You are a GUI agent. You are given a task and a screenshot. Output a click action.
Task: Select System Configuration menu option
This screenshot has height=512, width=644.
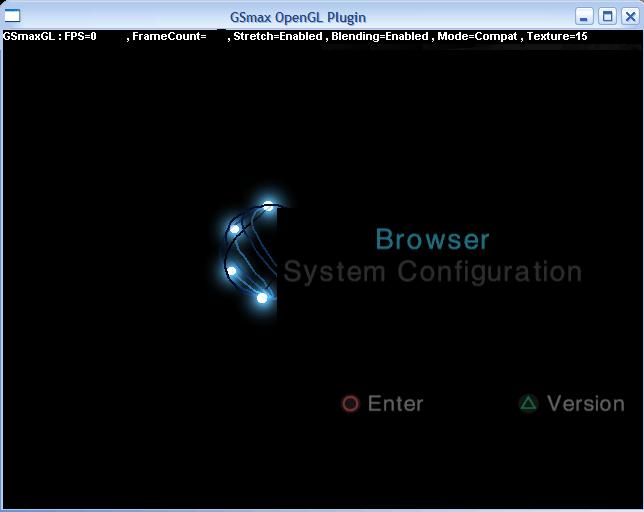pos(432,272)
